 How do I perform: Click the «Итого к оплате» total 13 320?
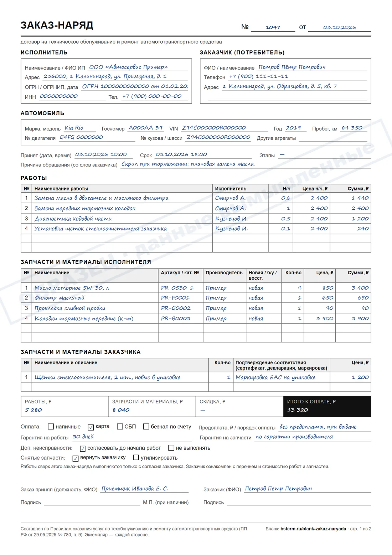[327, 406]
